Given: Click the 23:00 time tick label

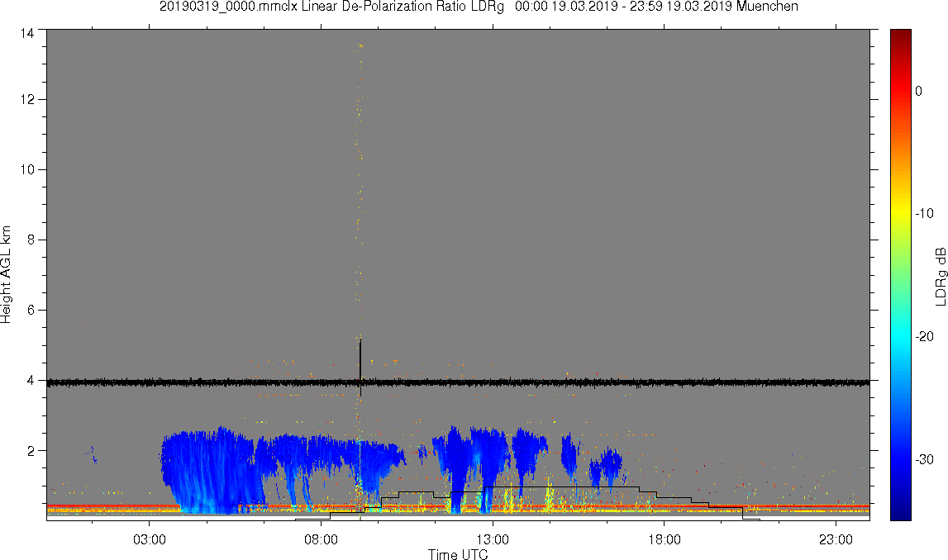Looking at the screenshot, I should click(x=836, y=539).
